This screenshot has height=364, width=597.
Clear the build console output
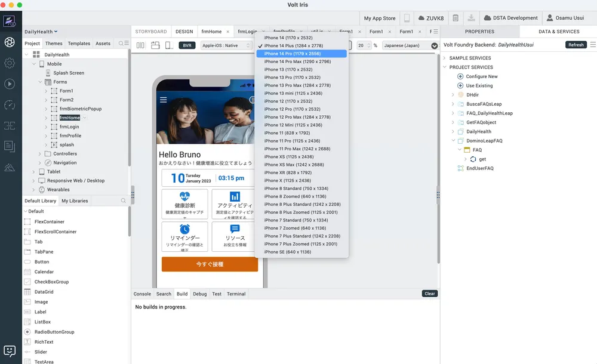tap(429, 294)
